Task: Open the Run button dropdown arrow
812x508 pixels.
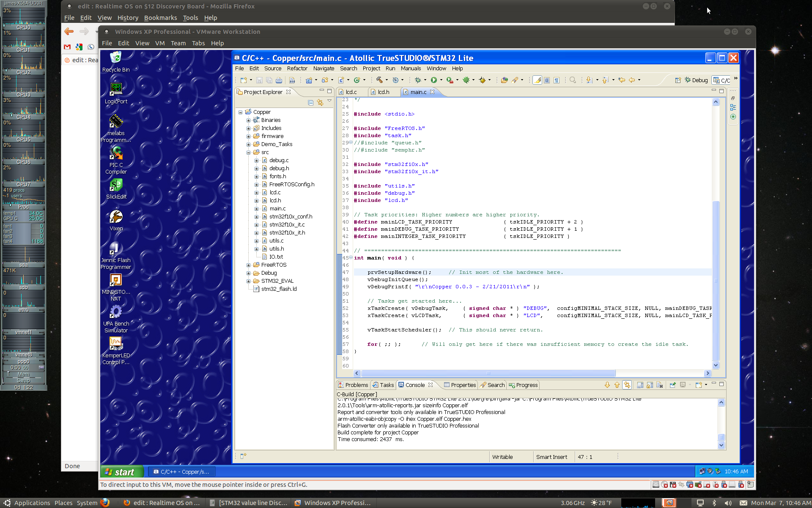Action: (x=441, y=80)
